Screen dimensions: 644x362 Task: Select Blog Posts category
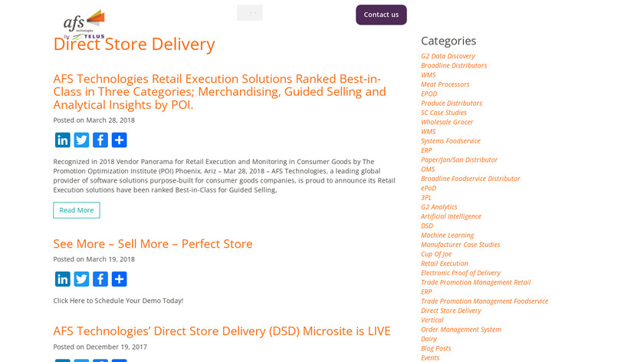tap(435, 348)
